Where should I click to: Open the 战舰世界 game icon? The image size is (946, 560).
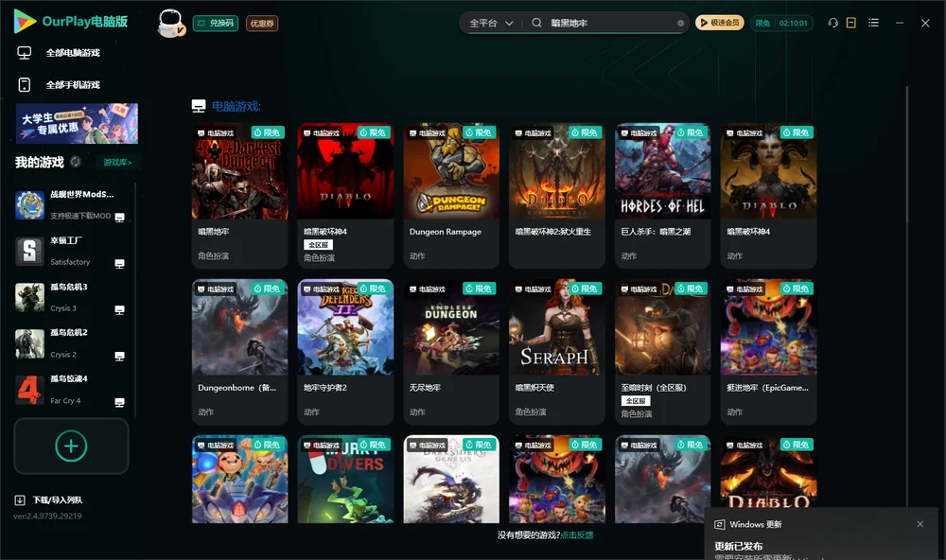pyautogui.click(x=29, y=205)
